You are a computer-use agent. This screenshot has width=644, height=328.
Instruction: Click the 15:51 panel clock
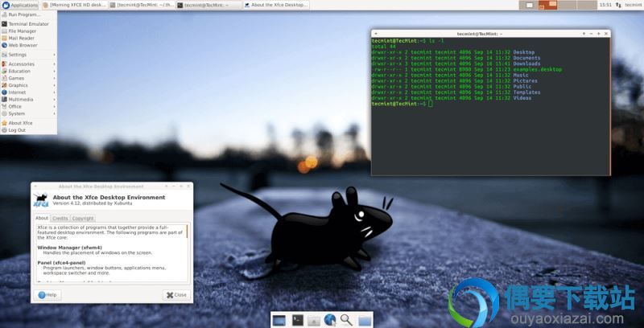click(605, 5)
